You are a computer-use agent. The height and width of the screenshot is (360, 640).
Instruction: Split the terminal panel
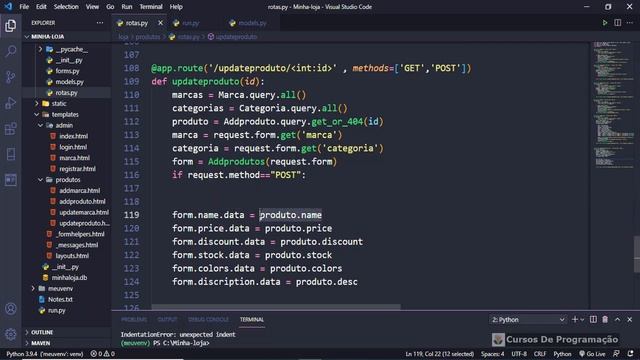593,320
